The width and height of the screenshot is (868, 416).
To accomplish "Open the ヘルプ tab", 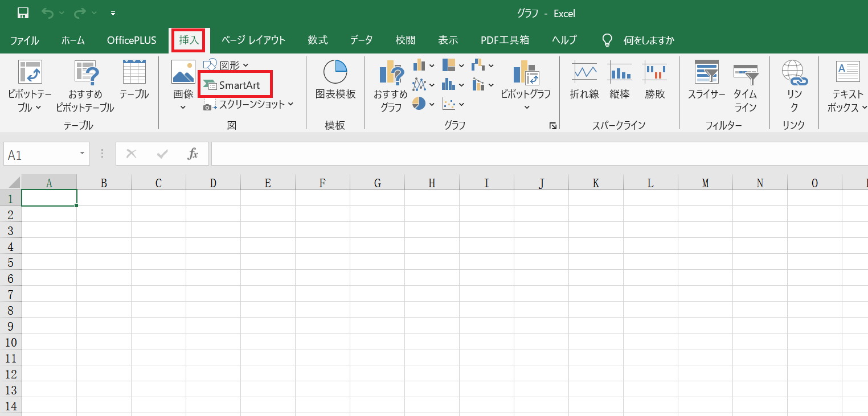I will coord(564,40).
